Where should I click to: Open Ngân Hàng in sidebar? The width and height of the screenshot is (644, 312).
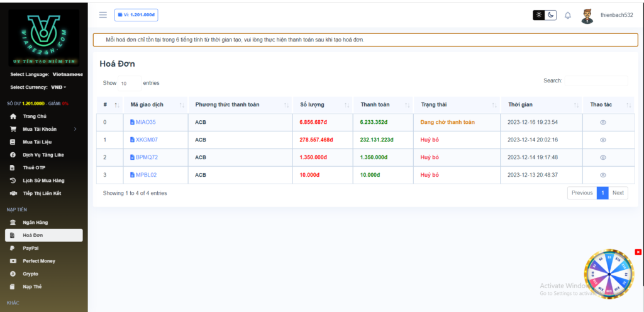tap(35, 223)
